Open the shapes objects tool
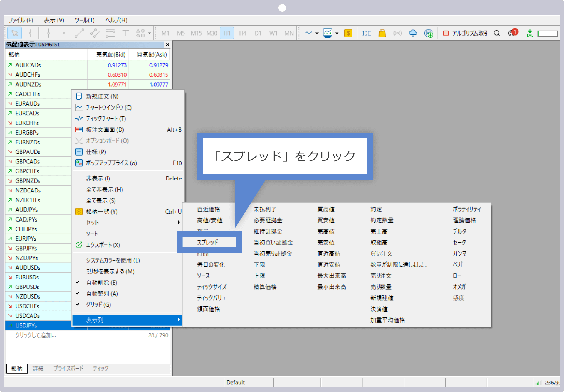 (x=140, y=33)
